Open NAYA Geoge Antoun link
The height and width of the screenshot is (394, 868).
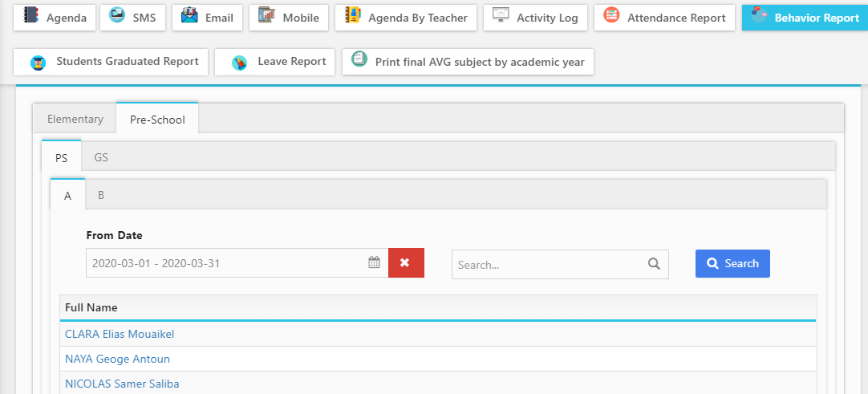[x=117, y=359]
